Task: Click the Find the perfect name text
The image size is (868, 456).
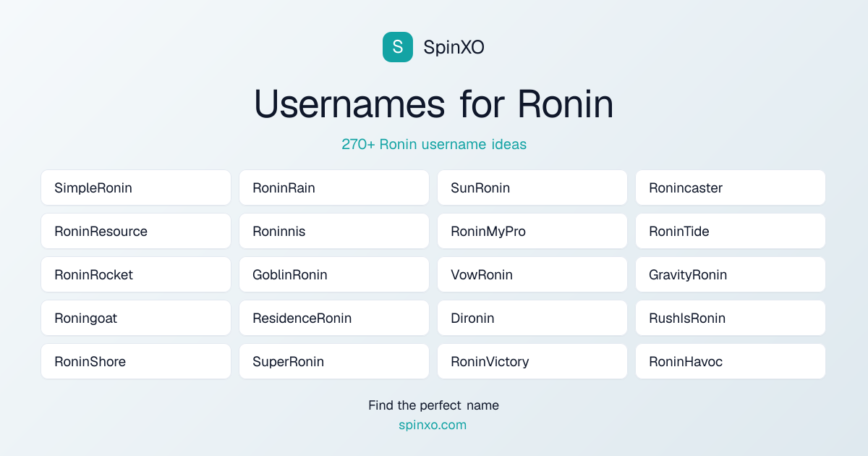Action: click(x=434, y=405)
